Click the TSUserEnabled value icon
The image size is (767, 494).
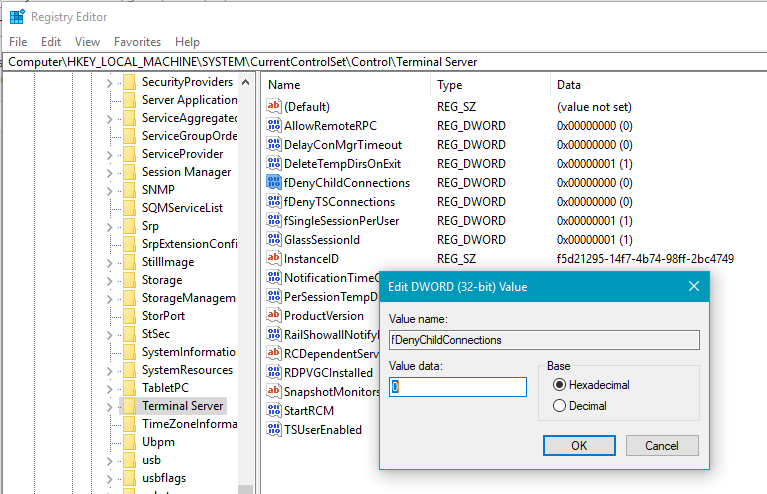275,430
